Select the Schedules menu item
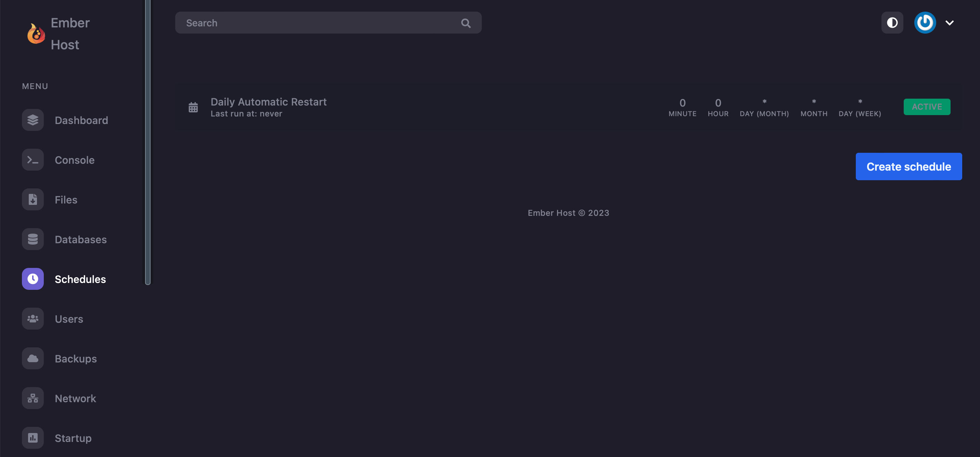 80,279
